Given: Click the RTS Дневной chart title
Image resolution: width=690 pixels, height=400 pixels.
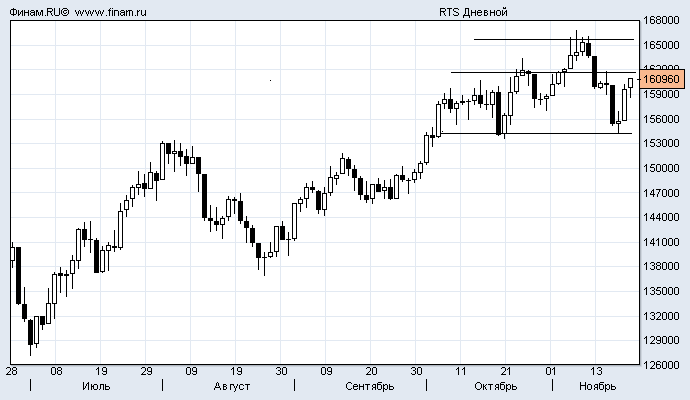Looking at the screenshot, I should [x=473, y=12].
